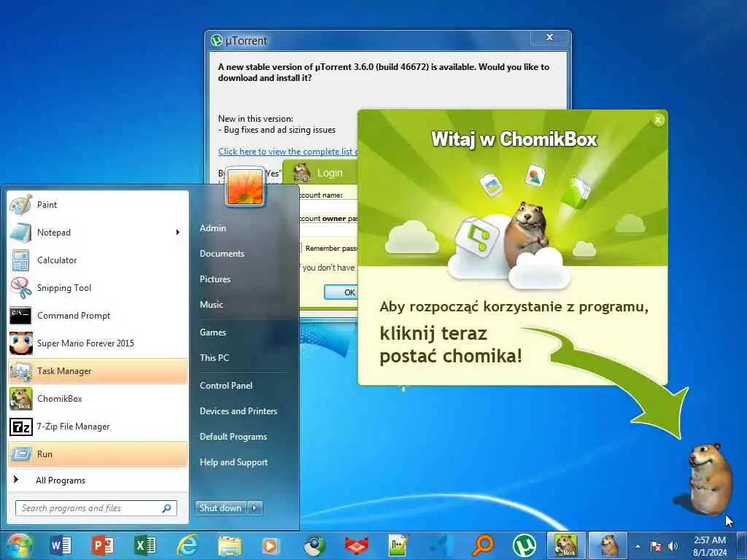Viewport: 747px width, 560px height.
Task: Click the hamster character on the desktop
Action: pos(709,480)
